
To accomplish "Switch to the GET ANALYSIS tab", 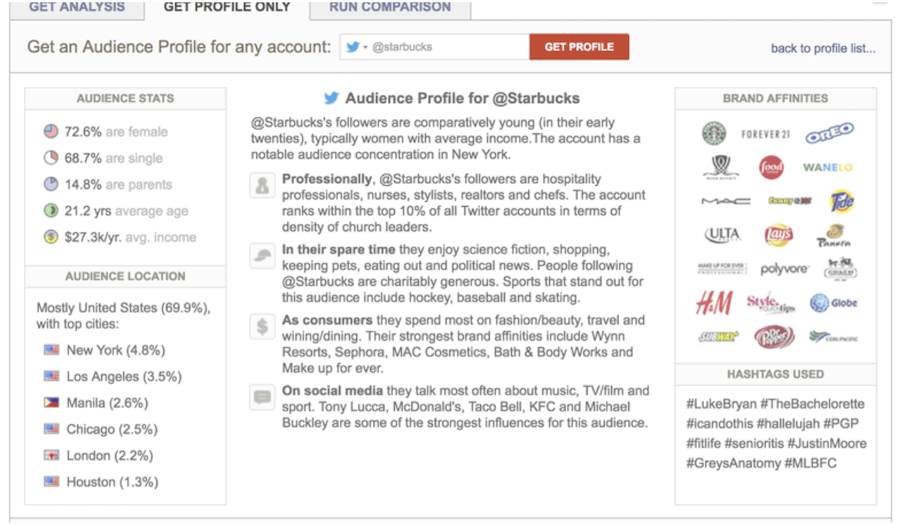I will [x=77, y=7].
